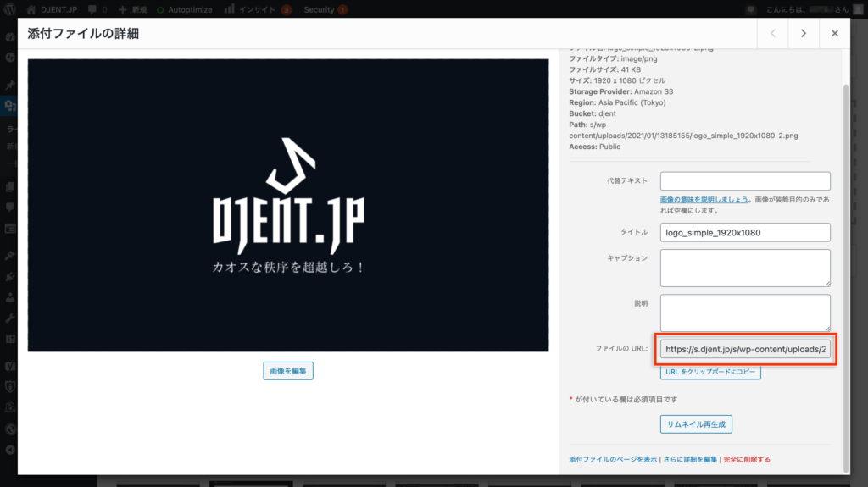
Task: Open 添付ファイルのページを表示 link
Action: pos(613,459)
